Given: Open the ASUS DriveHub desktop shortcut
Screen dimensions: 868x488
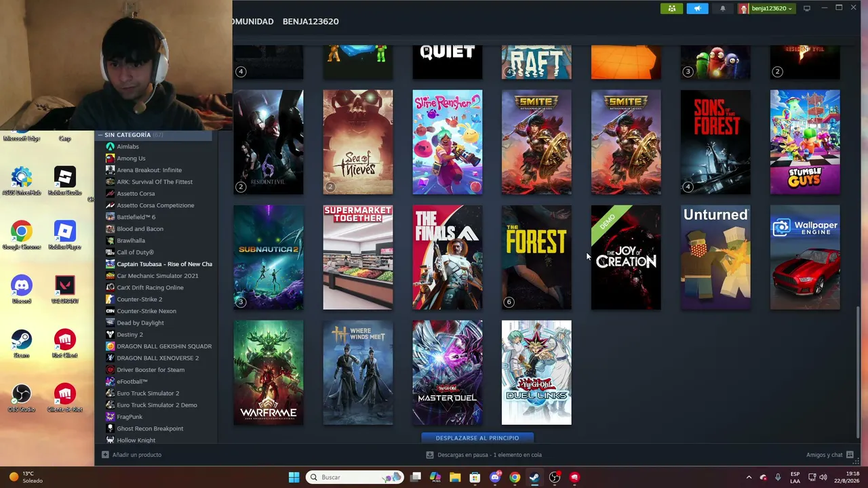Looking at the screenshot, I should pyautogui.click(x=21, y=180).
